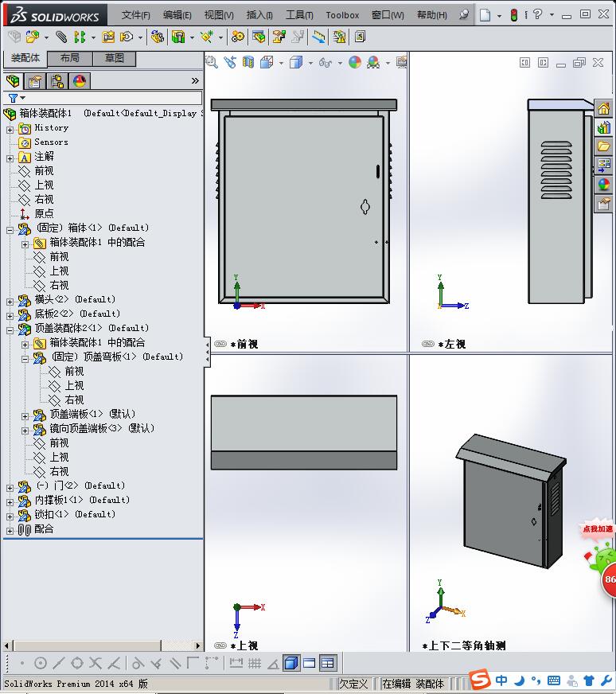Image resolution: width=616 pixels, height=694 pixels.
Task: Open SolidWorks Resources home icon in task pane
Action: (604, 108)
